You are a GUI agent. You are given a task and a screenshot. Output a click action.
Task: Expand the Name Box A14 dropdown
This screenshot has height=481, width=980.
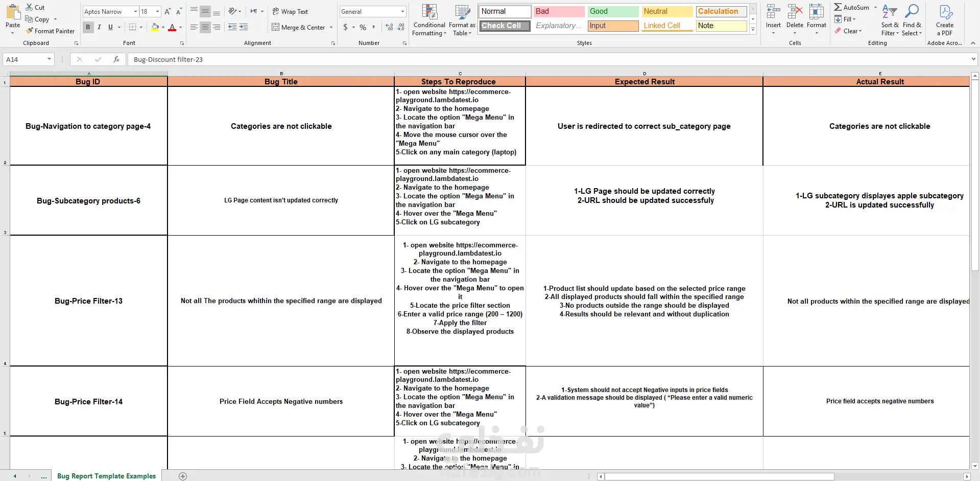[49, 59]
